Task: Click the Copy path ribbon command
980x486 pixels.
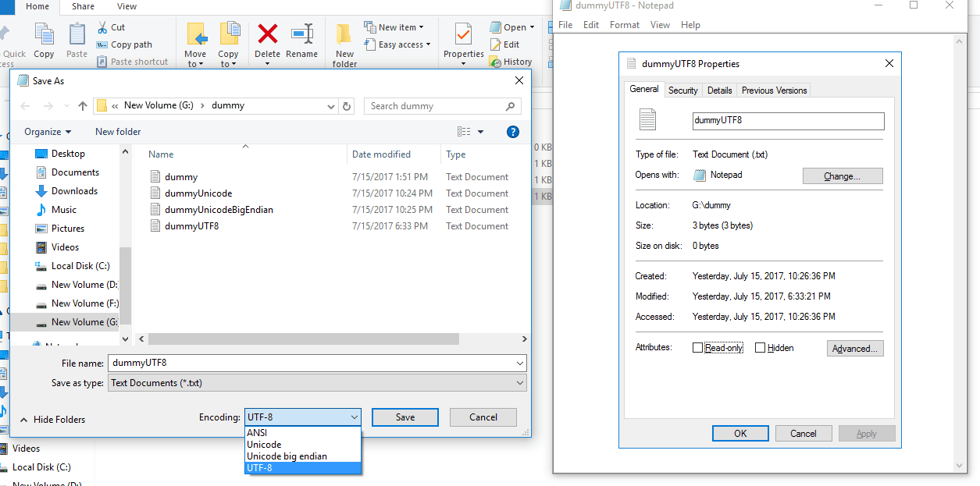Action: tap(124, 44)
